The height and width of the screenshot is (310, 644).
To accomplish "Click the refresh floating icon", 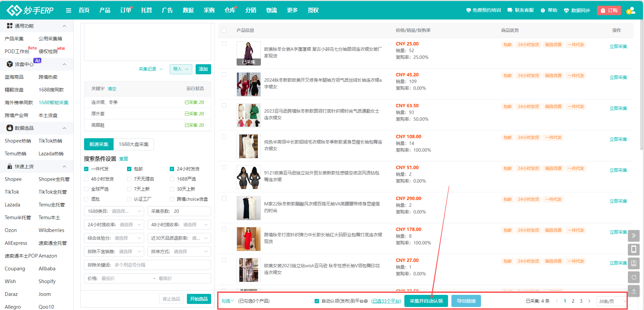I will 634,277.
